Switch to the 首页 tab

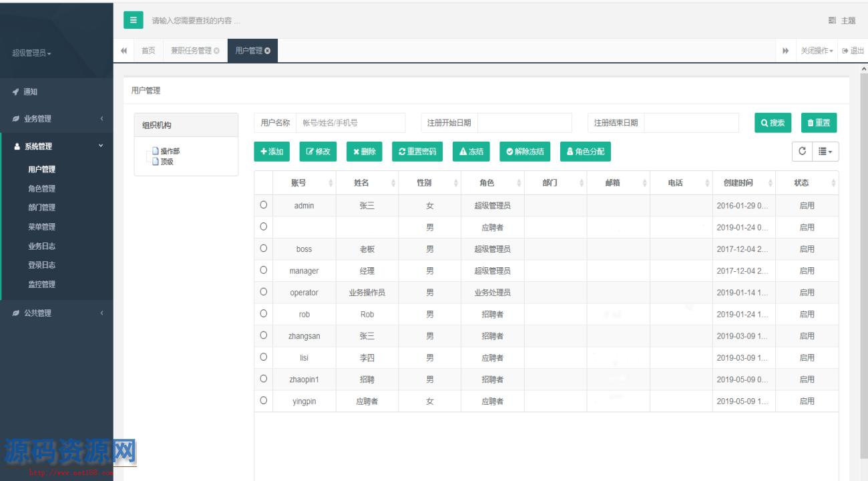pos(148,51)
